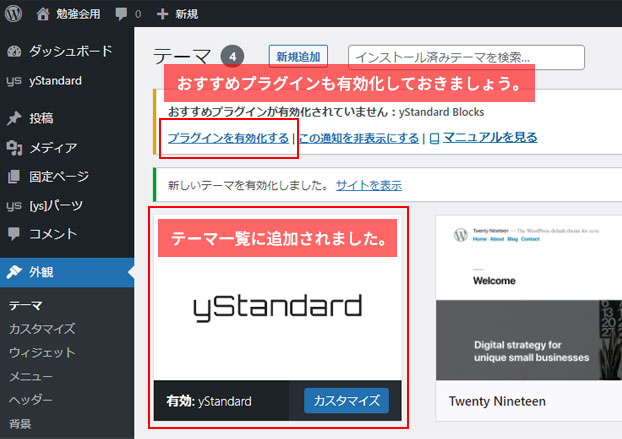Focus the インストール済みテーマを検索 search field
This screenshot has width=622, height=439.
point(466,58)
